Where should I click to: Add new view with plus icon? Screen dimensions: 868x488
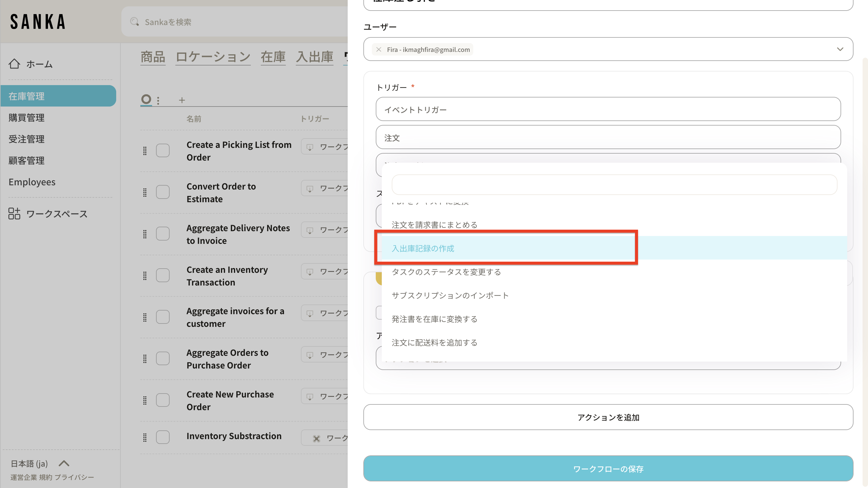(182, 100)
